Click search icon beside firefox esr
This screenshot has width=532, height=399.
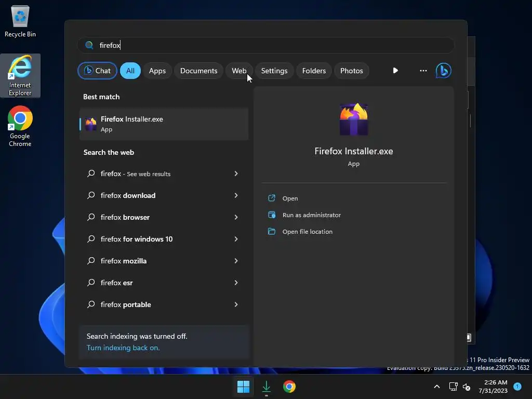(x=91, y=283)
